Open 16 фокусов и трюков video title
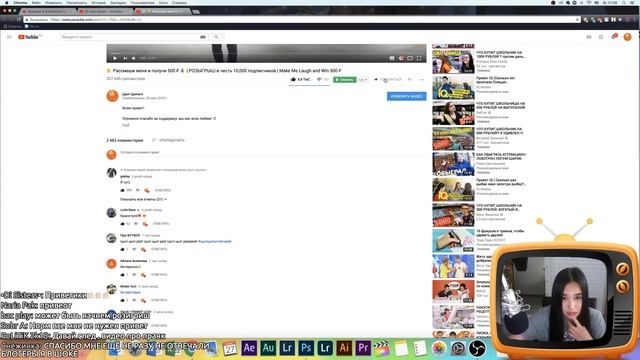Viewport: 640px width, 360px height. point(500,233)
